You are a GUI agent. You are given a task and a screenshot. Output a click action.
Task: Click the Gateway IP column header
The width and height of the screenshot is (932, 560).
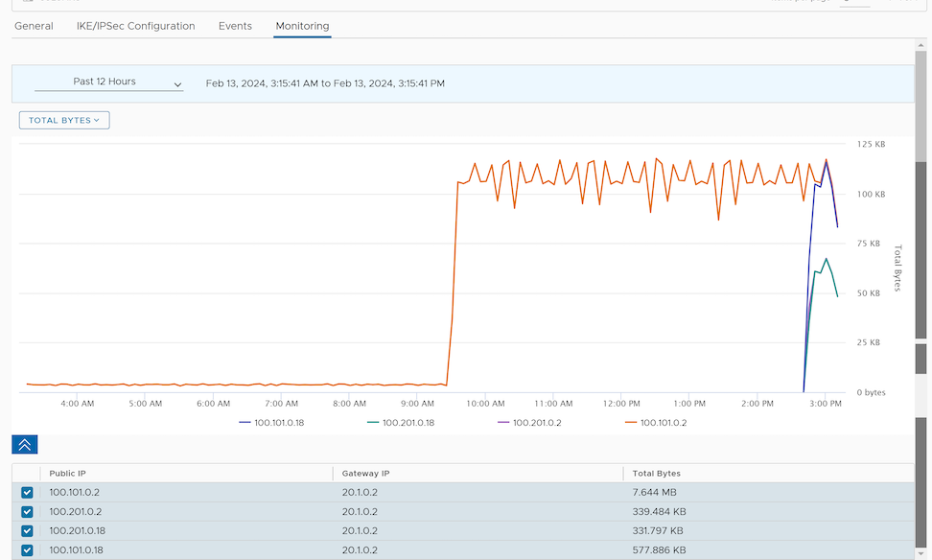click(365, 473)
